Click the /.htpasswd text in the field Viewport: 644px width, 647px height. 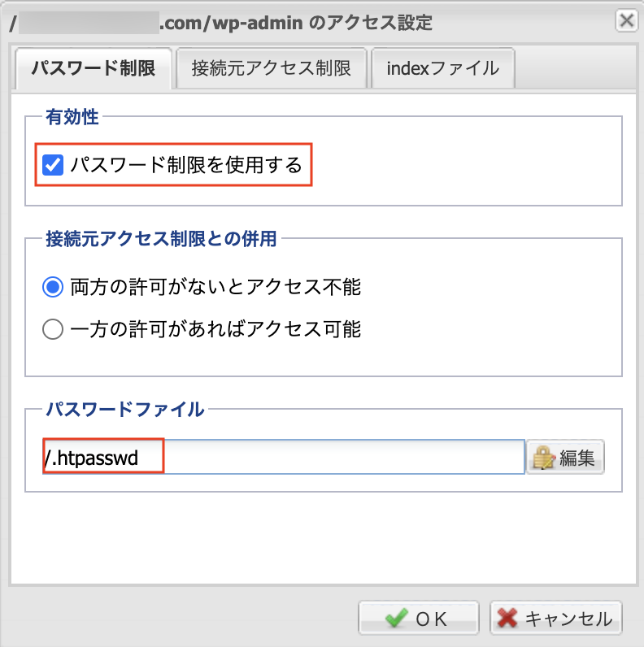tap(92, 458)
